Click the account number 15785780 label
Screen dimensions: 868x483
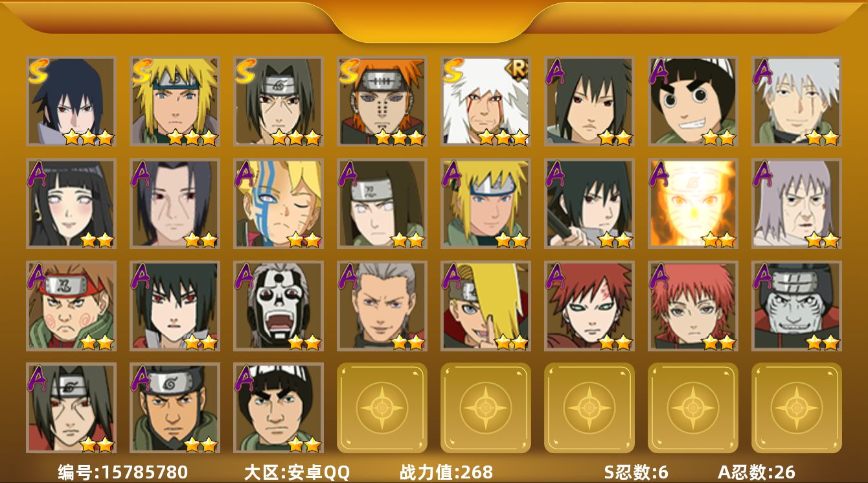123,472
